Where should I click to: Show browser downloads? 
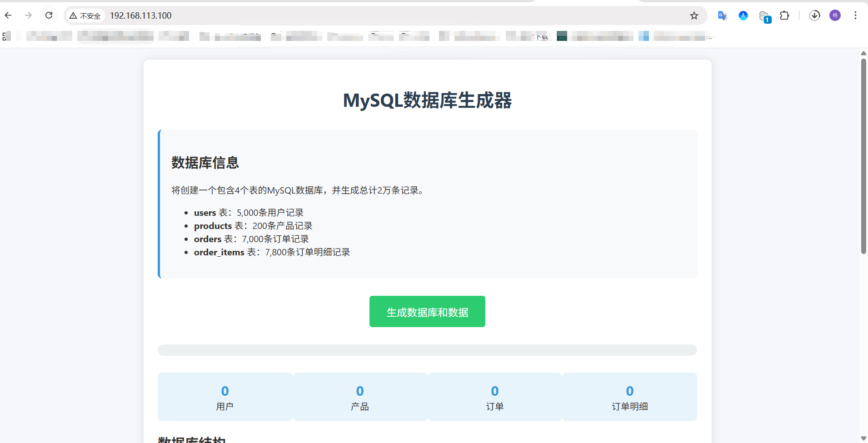(x=814, y=15)
